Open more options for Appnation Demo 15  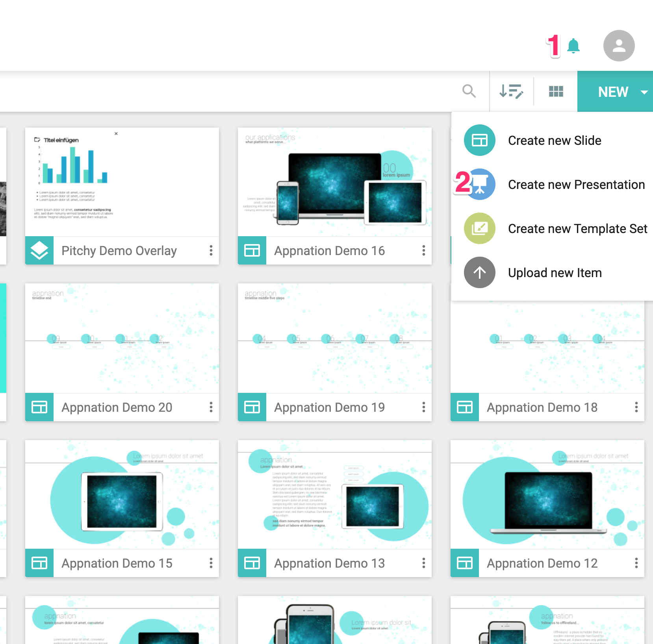(x=211, y=563)
